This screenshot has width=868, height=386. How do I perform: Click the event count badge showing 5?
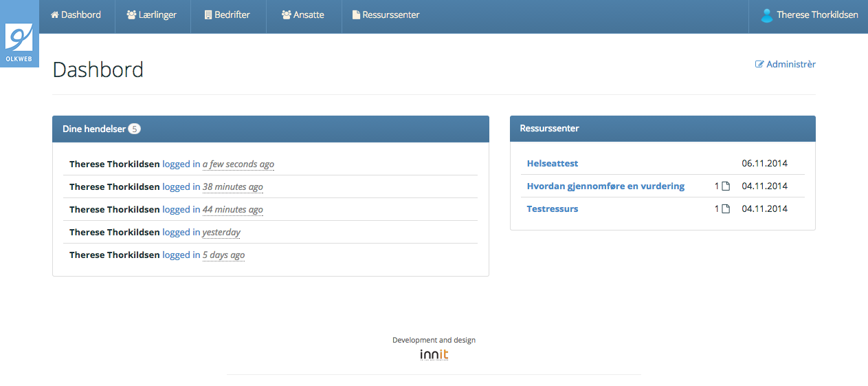[134, 129]
